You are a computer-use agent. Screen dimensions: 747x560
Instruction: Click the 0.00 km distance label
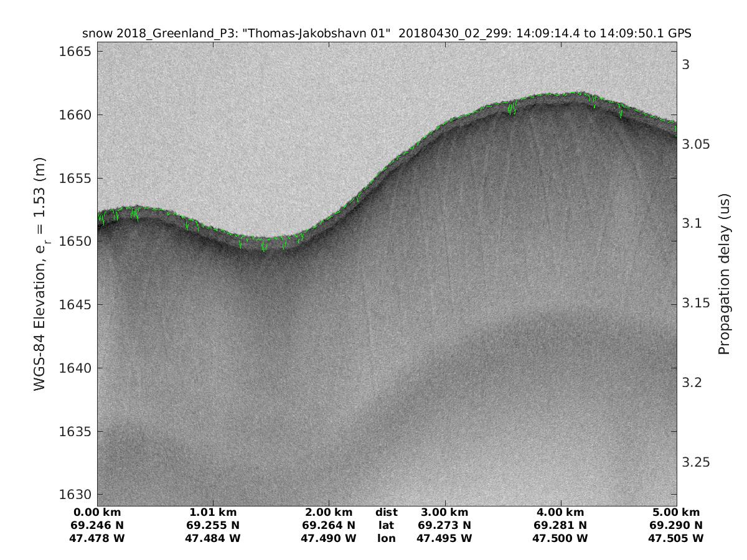[97, 513]
